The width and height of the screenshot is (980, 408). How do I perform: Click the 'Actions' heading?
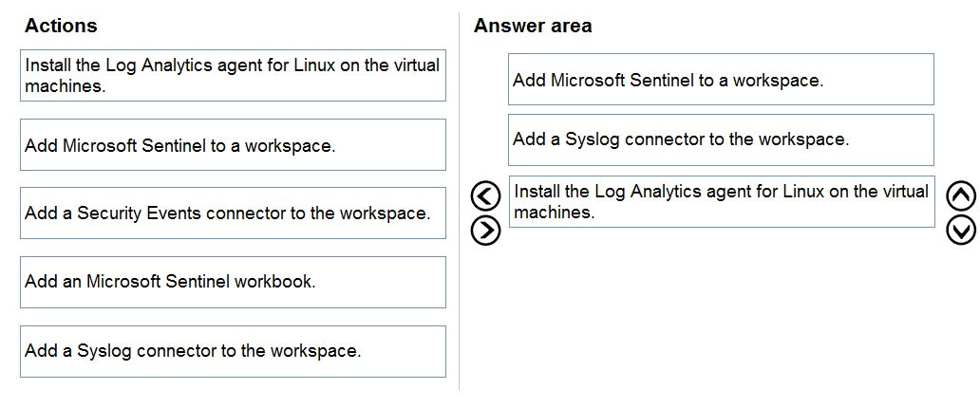tap(61, 26)
